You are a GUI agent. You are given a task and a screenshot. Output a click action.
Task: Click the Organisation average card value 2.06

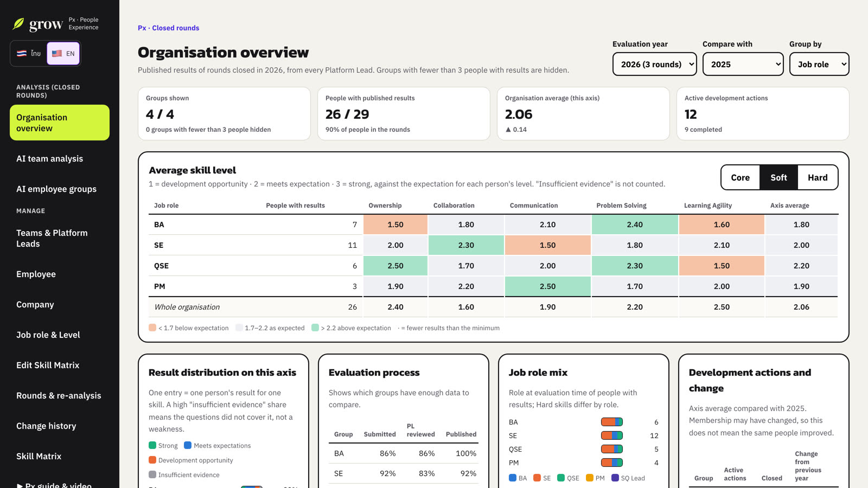coord(519,114)
